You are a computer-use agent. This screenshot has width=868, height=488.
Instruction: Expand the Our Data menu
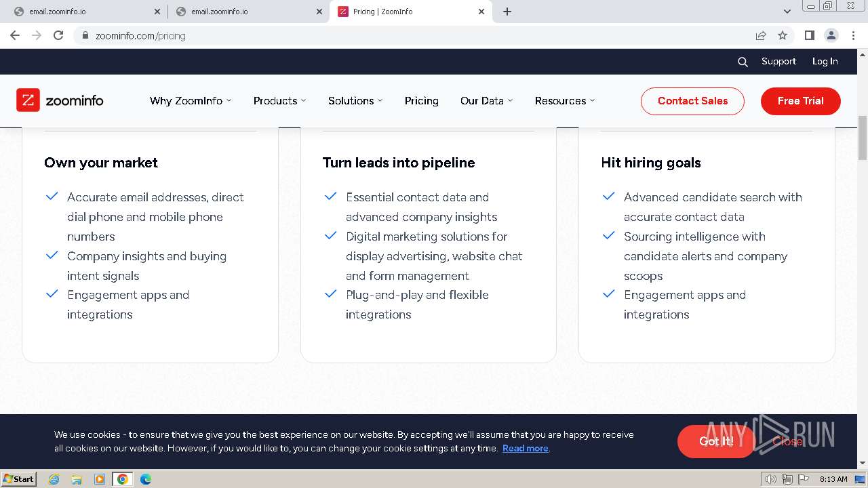tap(486, 100)
